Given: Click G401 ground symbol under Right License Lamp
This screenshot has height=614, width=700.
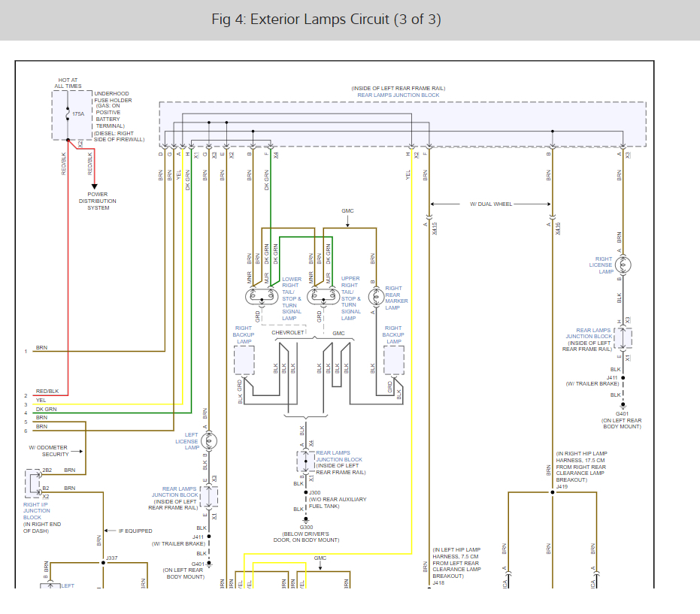Looking at the screenshot, I should click(622, 407).
